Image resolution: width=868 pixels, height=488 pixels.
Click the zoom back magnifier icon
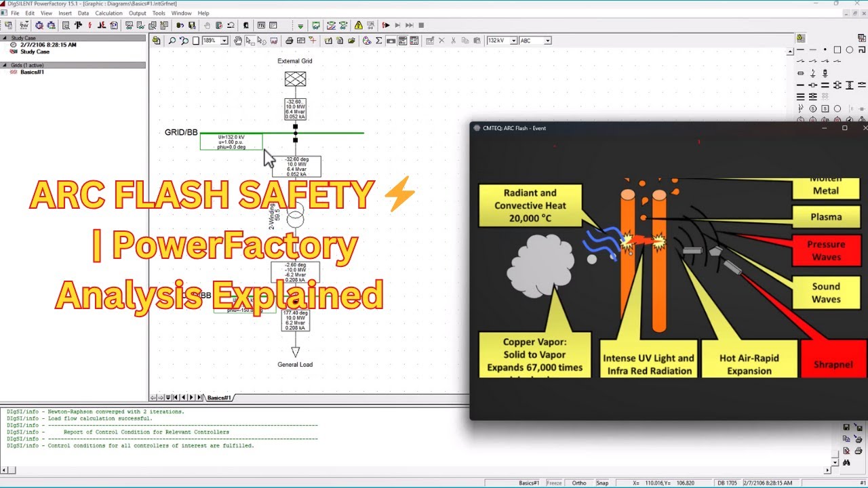pyautogui.click(x=184, y=41)
